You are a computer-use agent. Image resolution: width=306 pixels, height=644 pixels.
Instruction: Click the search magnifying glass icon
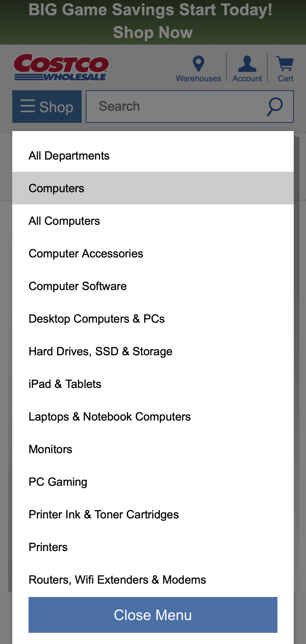274,107
